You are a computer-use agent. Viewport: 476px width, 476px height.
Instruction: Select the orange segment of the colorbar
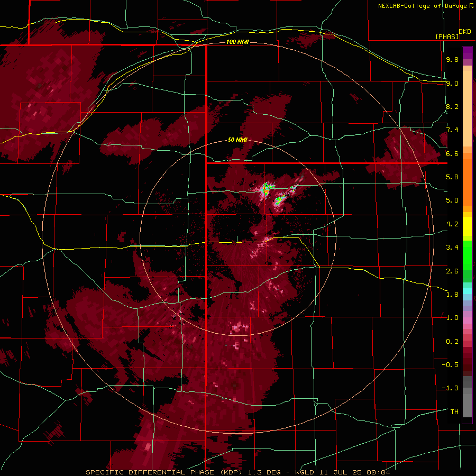click(467, 179)
